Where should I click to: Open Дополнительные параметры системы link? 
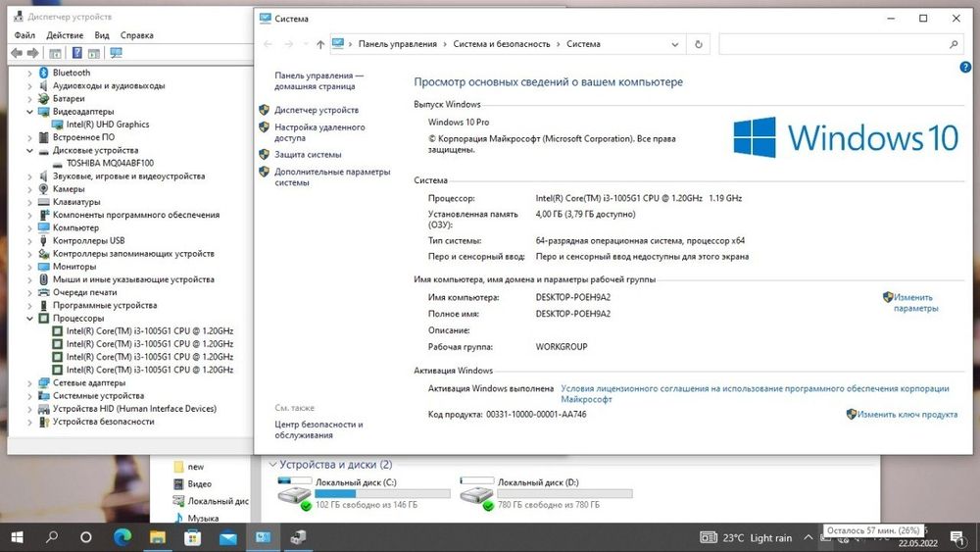(x=332, y=176)
